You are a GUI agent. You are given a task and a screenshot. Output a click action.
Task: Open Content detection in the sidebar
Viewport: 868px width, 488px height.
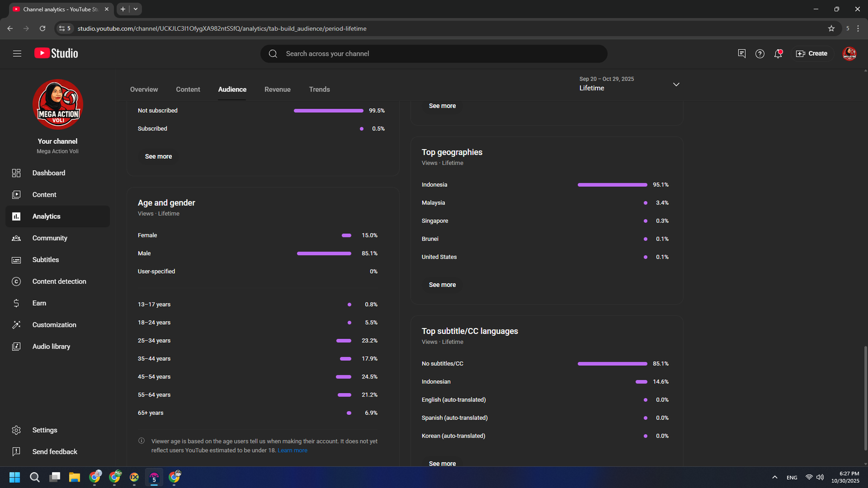point(59,281)
